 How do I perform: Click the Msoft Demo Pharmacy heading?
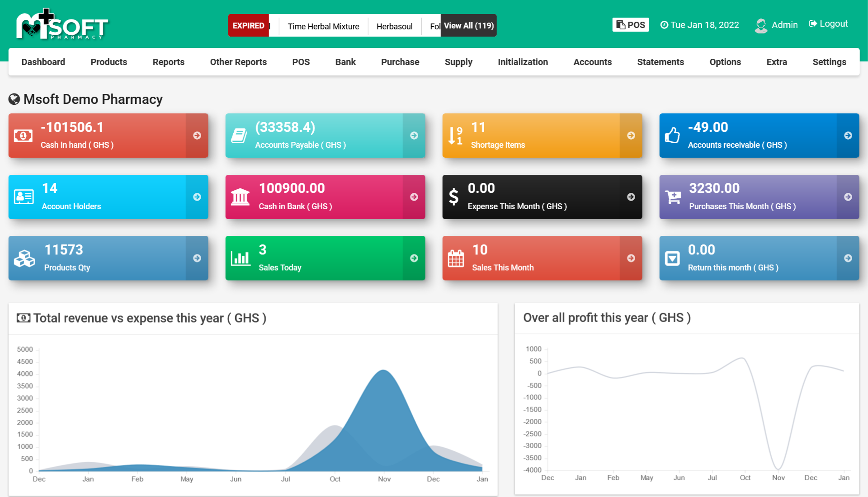pos(93,99)
